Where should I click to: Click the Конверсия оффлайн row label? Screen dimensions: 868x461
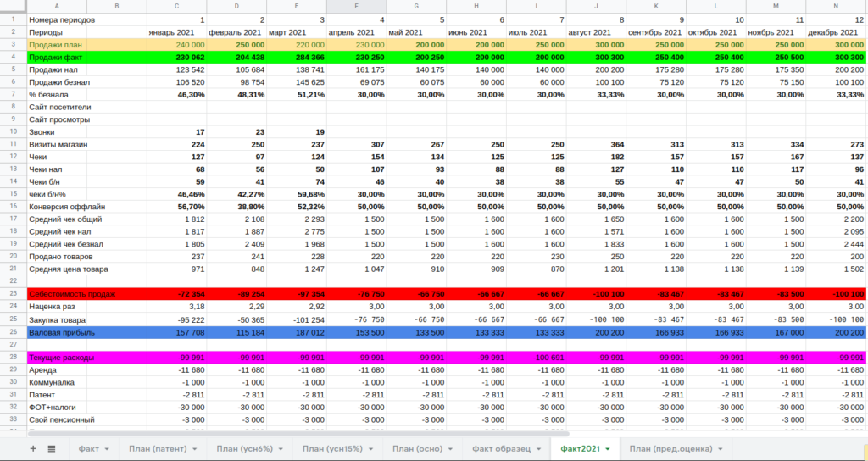[67, 207]
